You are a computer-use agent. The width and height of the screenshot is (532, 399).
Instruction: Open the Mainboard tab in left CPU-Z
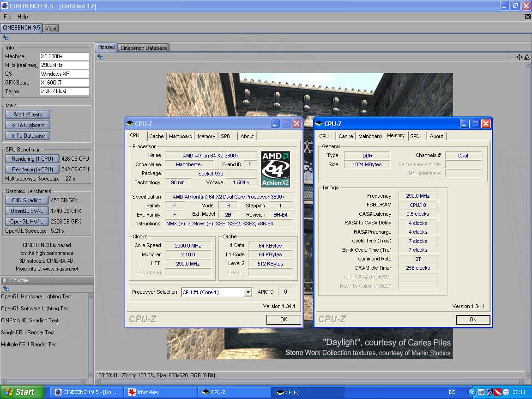click(181, 136)
